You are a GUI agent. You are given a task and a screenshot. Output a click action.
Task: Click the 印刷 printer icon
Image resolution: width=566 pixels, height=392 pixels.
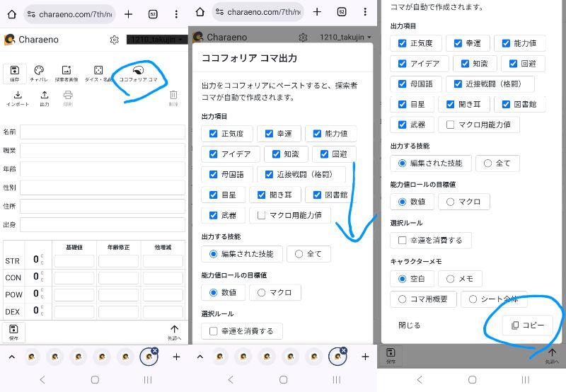pyautogui.click(x=68, y=98)
